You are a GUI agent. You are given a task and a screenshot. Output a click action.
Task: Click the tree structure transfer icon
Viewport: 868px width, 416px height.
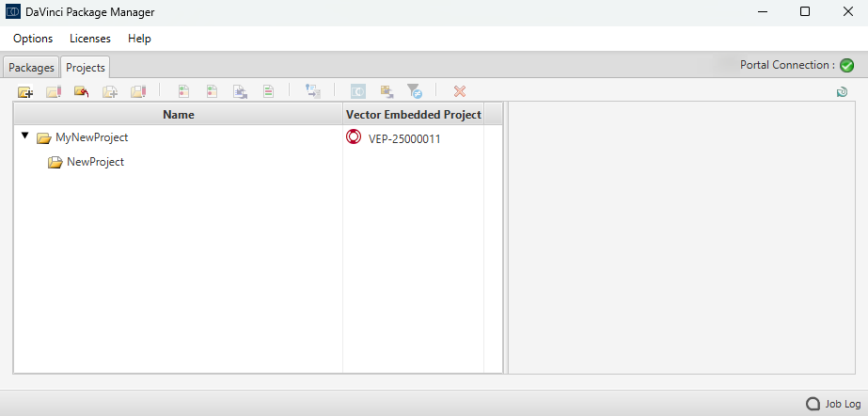pyautogui.click(x=313, y=91)
